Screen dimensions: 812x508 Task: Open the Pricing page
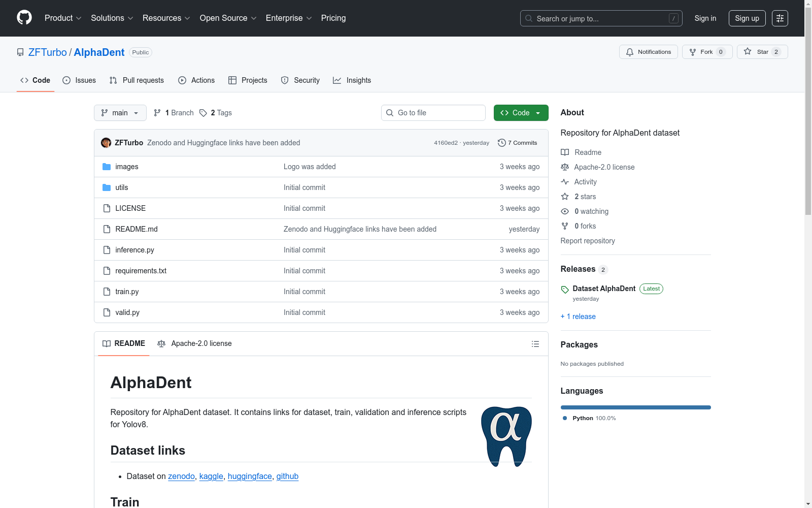tap(333, 18)
